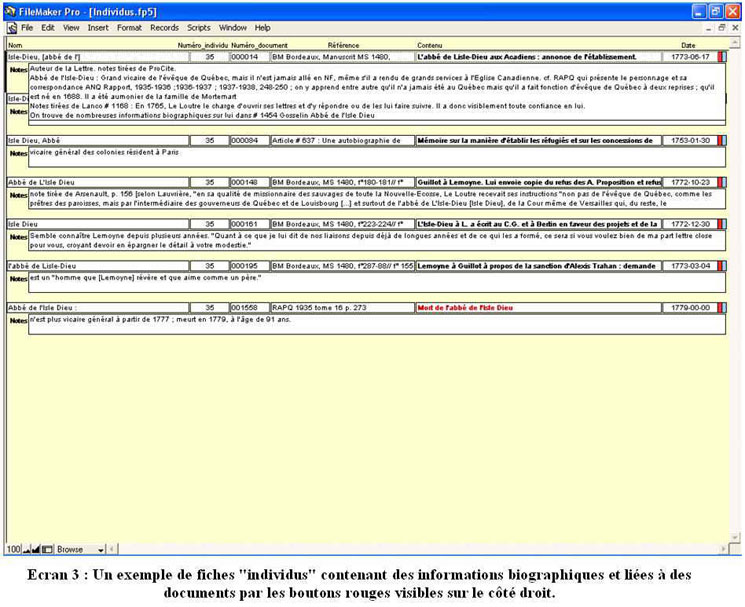Open the Browse mode pop-up menu

click(x=81, y=550)
